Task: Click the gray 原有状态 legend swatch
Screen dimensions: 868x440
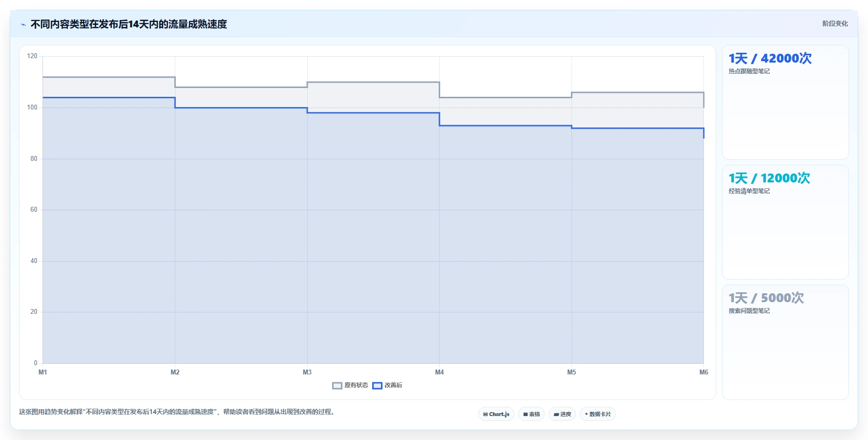Action: pos(337,386)
